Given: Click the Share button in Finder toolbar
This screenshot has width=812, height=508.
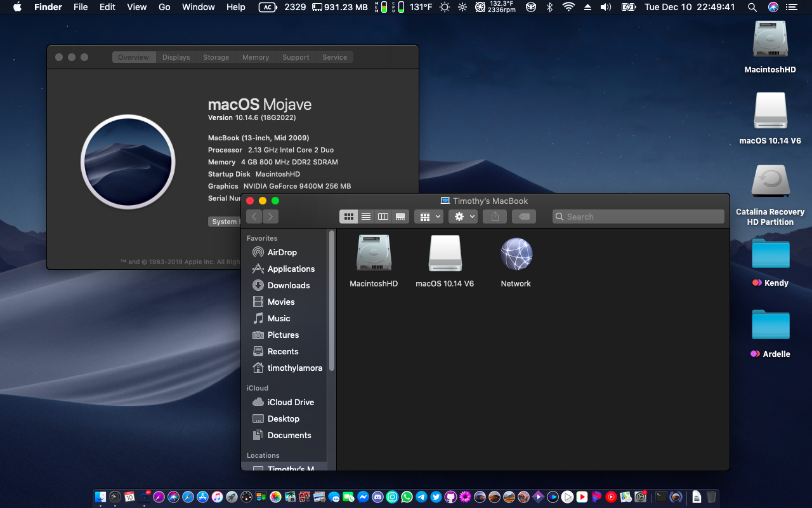Looking at the screenshot, I should (495, 217).
